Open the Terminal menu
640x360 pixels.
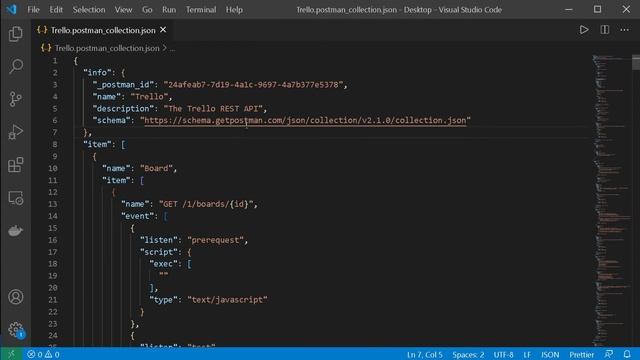(x=201, y=9)
